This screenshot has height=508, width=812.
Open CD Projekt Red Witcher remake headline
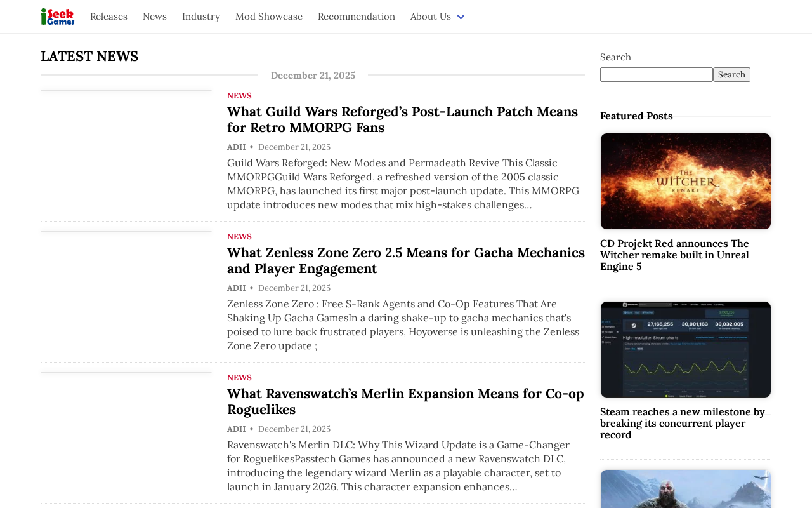pos(674,255)
